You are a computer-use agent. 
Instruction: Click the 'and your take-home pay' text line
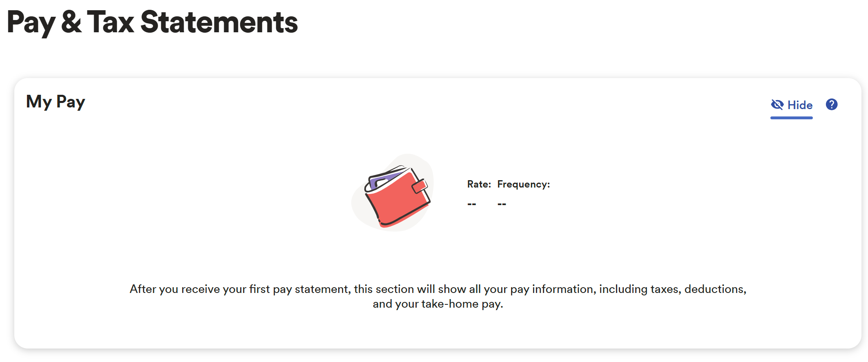[x=438, y=304]
